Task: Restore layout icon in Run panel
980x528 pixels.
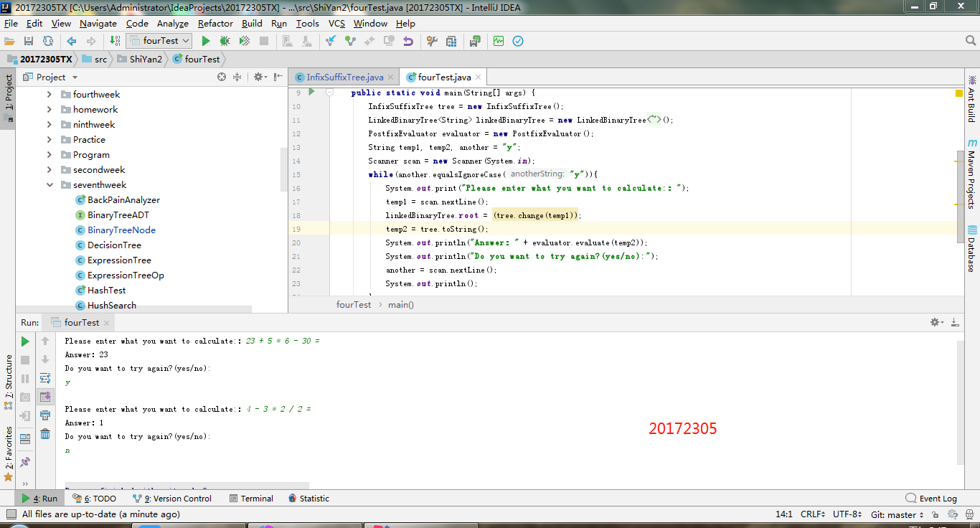Action: pyautogui.click(x=25, y=438)
